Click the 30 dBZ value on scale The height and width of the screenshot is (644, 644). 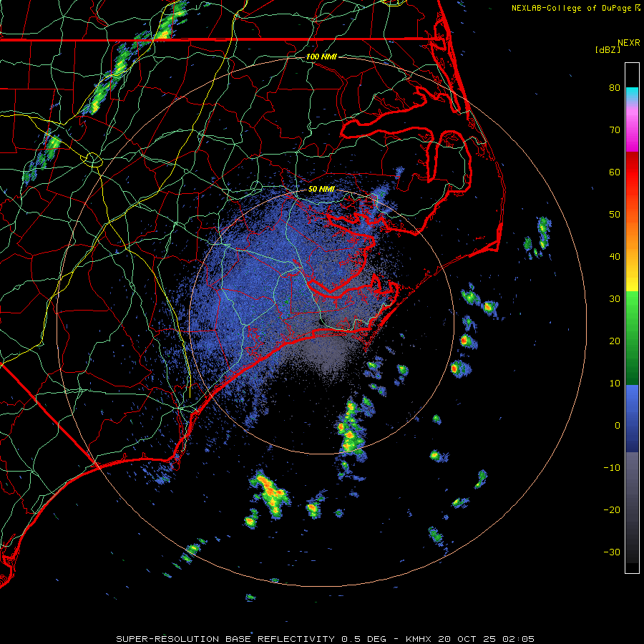tap(615, 298)
